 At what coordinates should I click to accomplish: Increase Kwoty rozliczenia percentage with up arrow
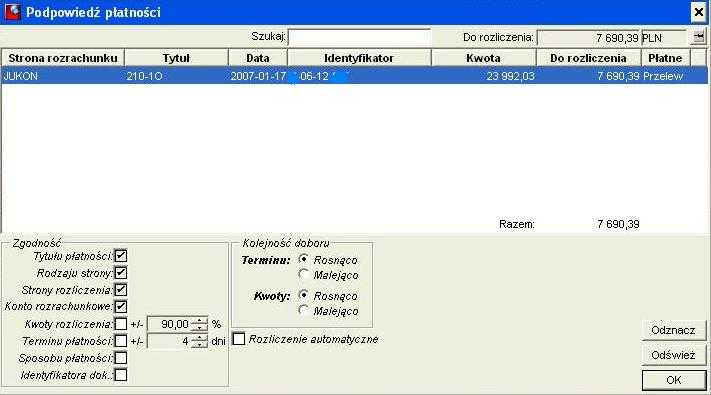[x=200, y=321]
